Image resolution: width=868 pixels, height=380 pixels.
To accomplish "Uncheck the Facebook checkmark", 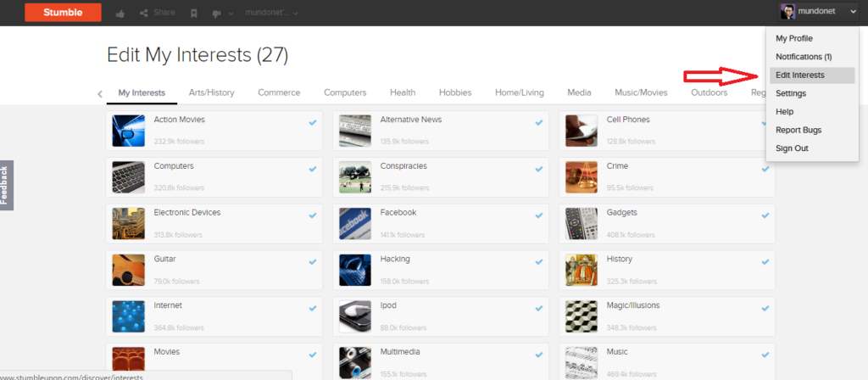I will 539,215.
